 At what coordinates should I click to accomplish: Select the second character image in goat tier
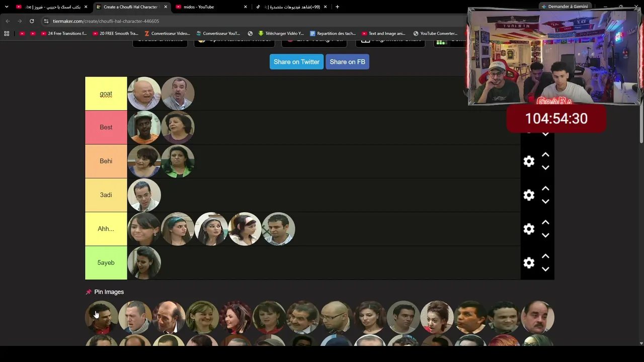click(178, 94)
